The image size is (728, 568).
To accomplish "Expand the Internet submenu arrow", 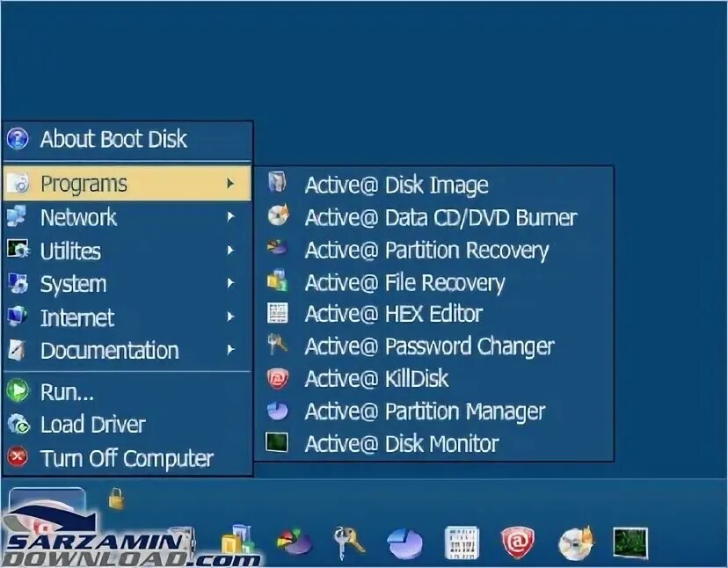I will pyautogui.click(x=230, y=317).
